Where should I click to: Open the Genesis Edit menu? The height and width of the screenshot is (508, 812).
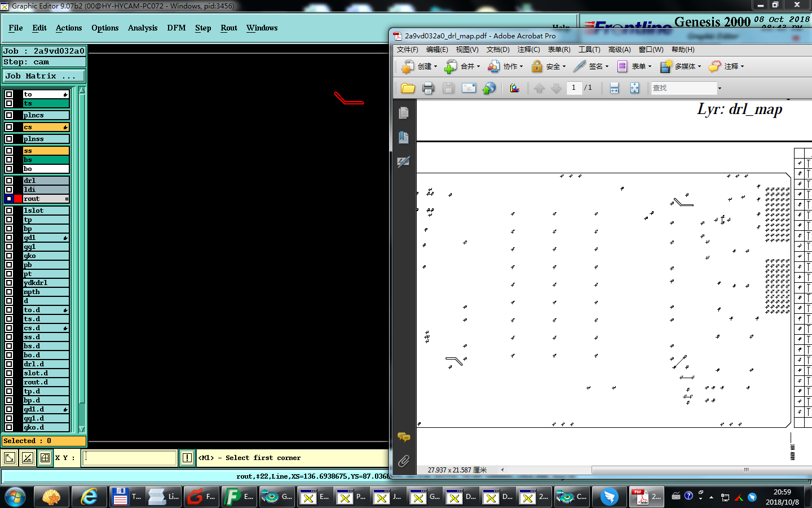39,28
